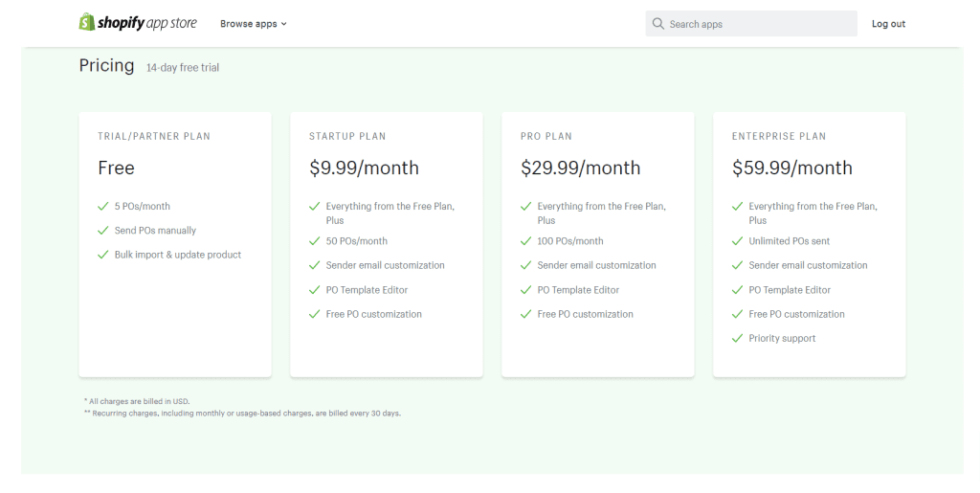Click checkmark beside Bulk import & update product
Viewport: 980px width, 493px height.
(103, 255)
